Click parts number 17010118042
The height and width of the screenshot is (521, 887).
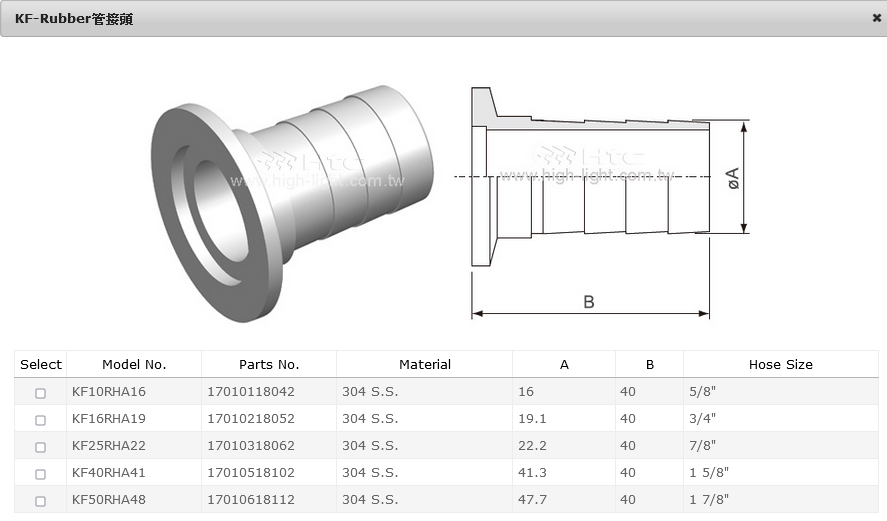pos(251,391)
